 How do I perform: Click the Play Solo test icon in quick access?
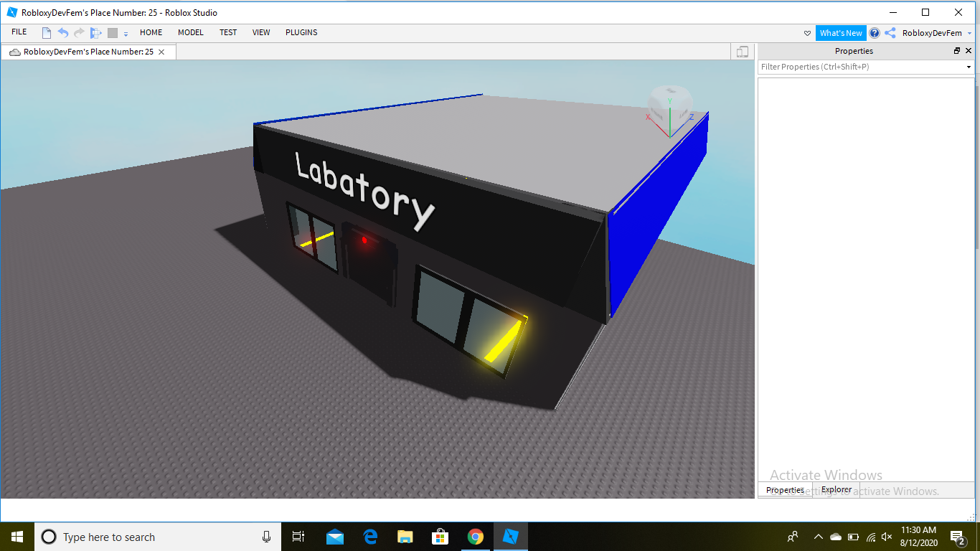click(96, 33)
